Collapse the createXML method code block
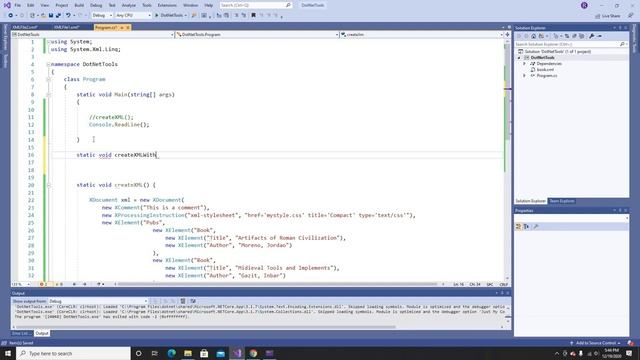Screen dimensions: 640x360 coord(48,185)
